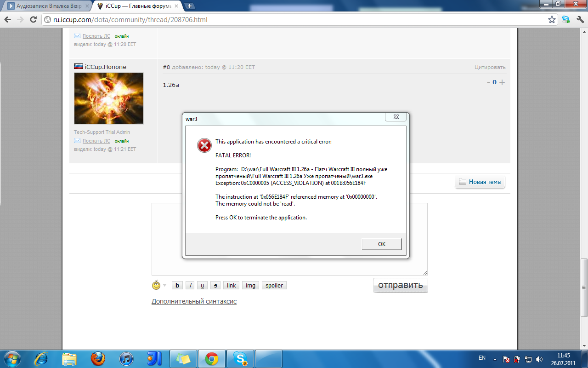Open the iCCup.Honone profile link
The width and height of the screenshot is (588, 368).
[x=105, y=67]
